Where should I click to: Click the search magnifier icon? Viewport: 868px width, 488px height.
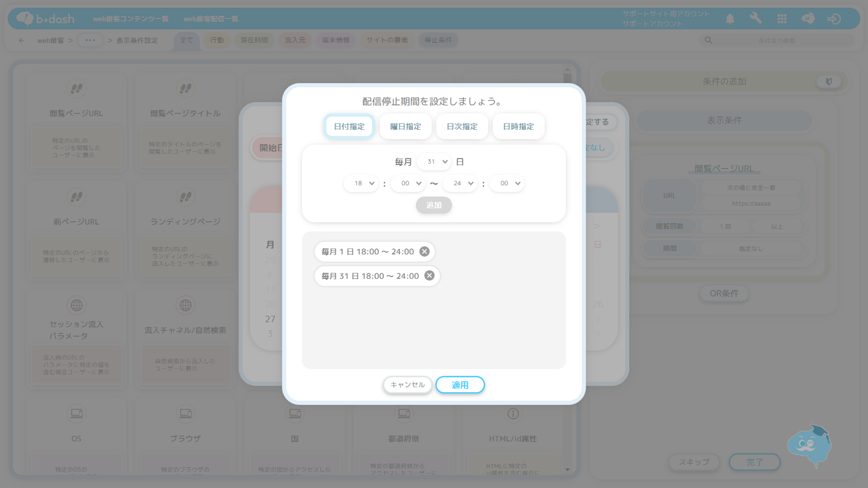tap(708, 40)
